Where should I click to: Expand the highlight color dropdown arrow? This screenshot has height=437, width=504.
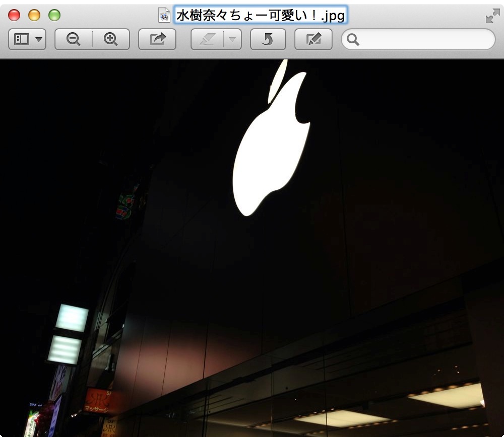click(x=232, y=39)
